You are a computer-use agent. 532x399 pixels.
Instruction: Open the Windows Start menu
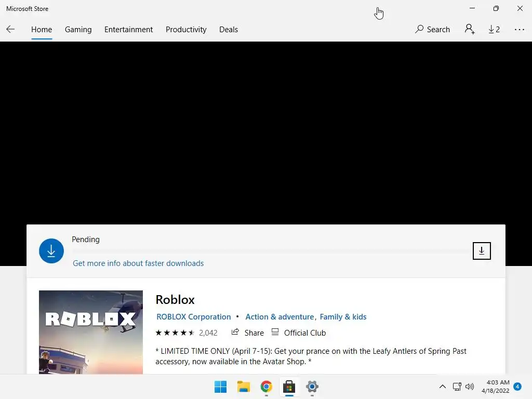point(220,387)
